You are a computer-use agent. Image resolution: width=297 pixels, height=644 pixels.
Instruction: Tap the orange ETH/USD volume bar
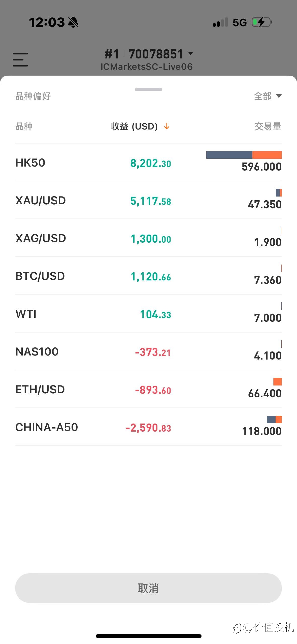pyautogui.click(x=278, y=382)
